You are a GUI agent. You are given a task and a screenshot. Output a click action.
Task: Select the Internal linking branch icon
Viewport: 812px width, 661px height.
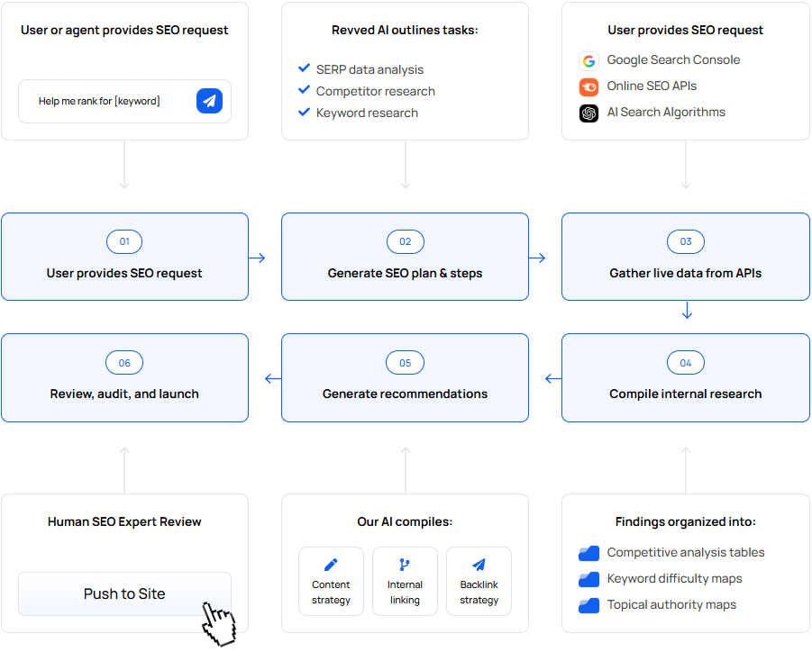coord(405,565)
